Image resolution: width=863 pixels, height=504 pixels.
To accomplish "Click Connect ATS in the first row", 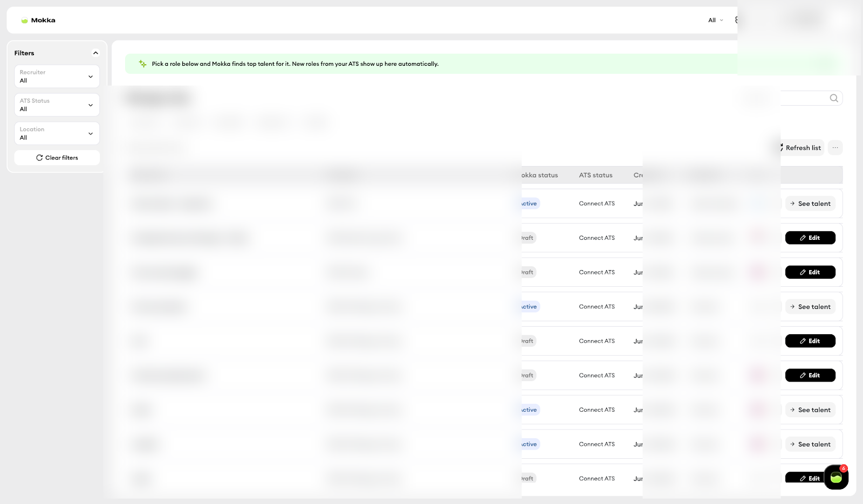I will click(597, 204).
